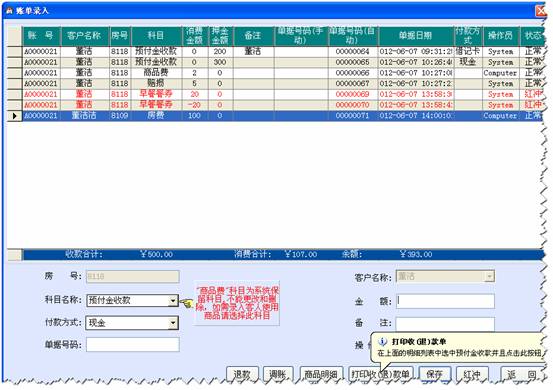This screenshot has height=390, width=553.
Task: Click into the 金额 input field
Action: coord(445,301)
